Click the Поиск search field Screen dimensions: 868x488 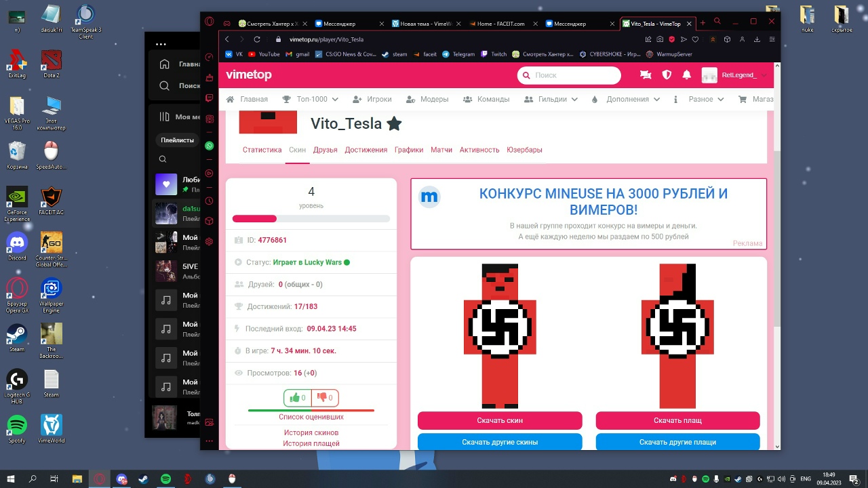pos(568,75)
